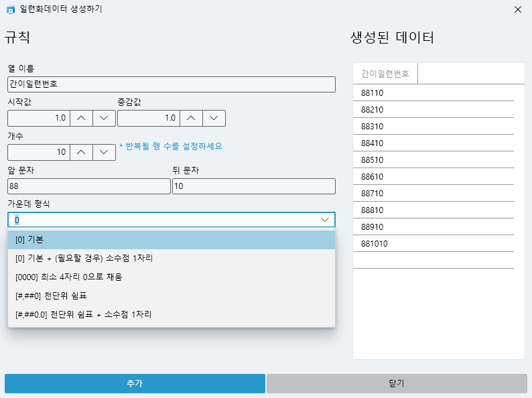The image size is (532, 398).
Task: Increase the 증감값 with up arrow
Action: [x=191, y=118]
